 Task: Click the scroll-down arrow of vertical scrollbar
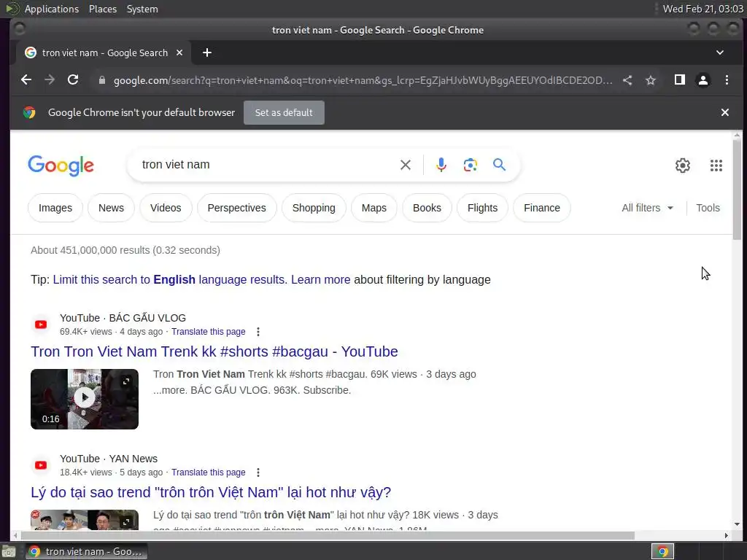737,524
